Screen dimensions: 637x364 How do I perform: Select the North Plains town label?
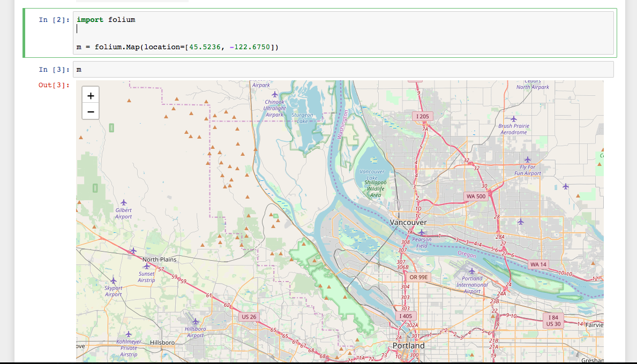[x=159, y=260]
